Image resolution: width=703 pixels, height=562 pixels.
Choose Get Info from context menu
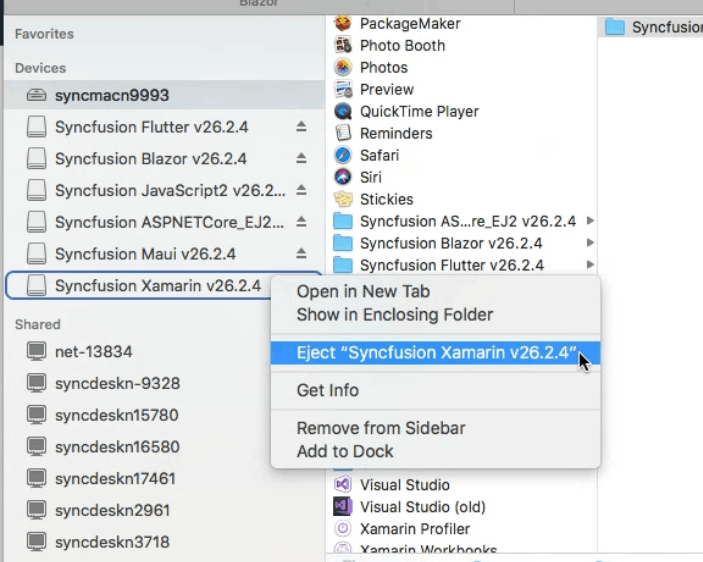tap(435, 390)
